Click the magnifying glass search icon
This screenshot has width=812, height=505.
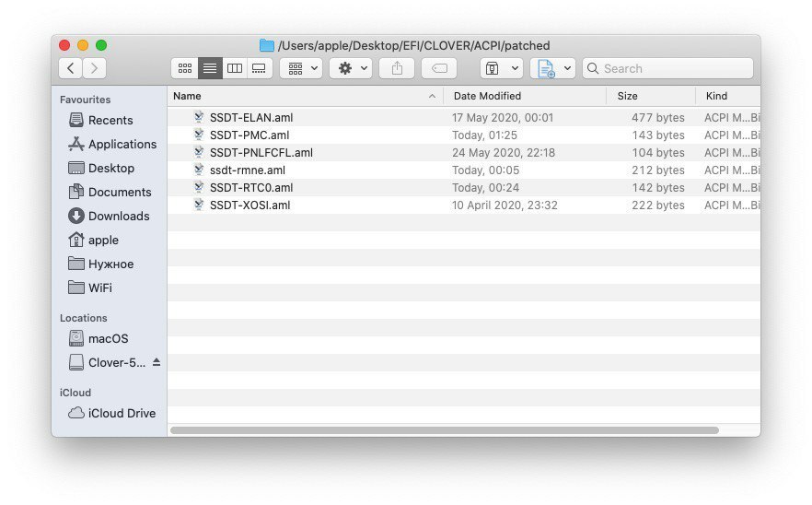click(x=593, y=68)
